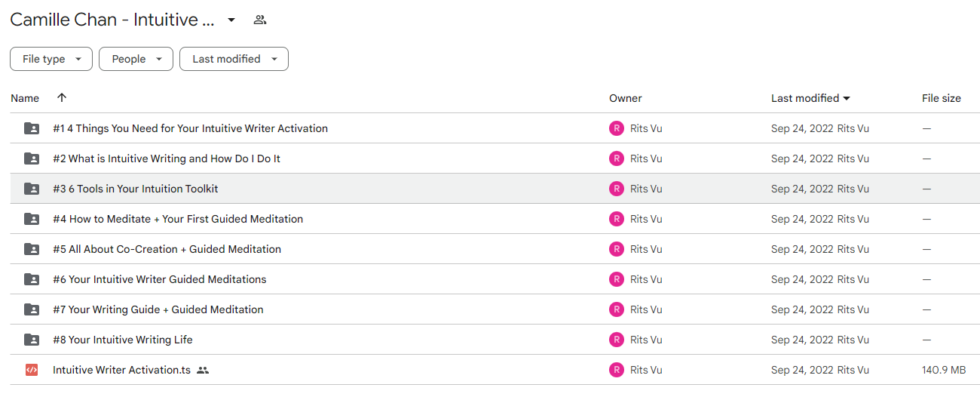Viewport: 980px width, 400px height.
Task: Click the Last modified column sort arrow
Action: 847,99
